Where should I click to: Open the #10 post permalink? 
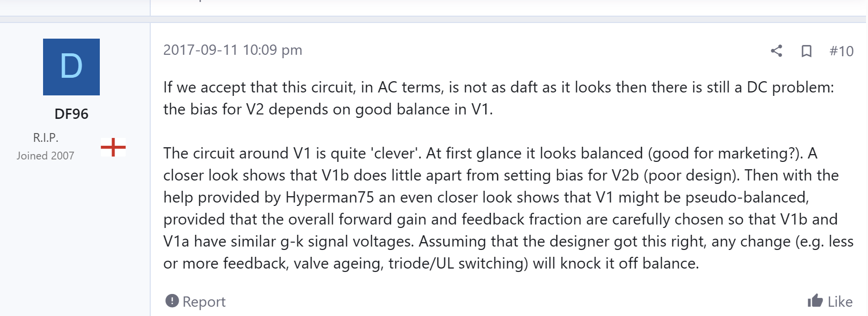(x=842, y=51)
